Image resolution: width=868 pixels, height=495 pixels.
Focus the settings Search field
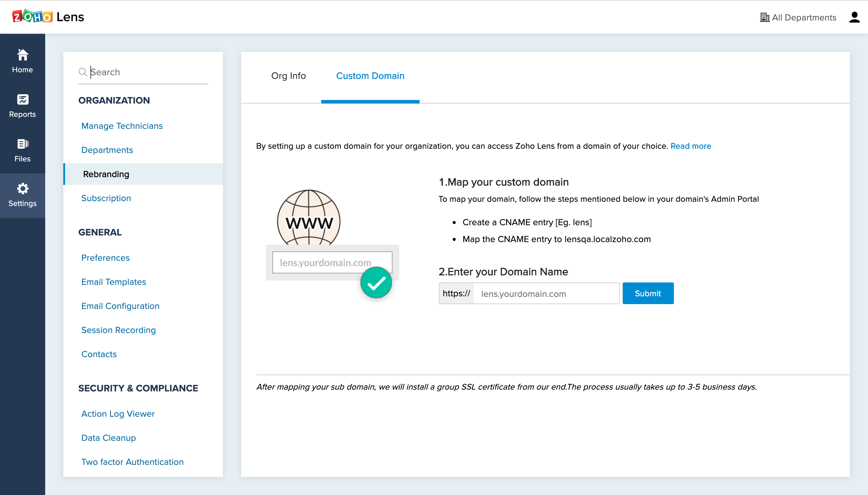pyautogui.click(x=148, y=72)
